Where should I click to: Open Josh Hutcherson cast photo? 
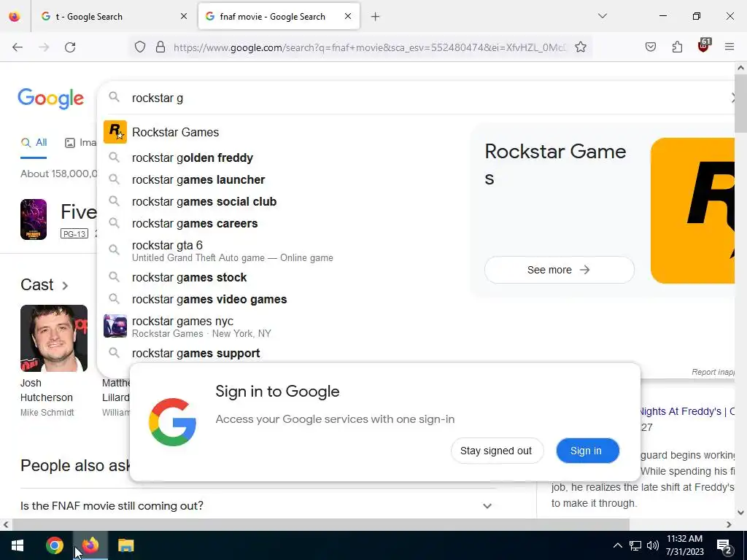54,338
